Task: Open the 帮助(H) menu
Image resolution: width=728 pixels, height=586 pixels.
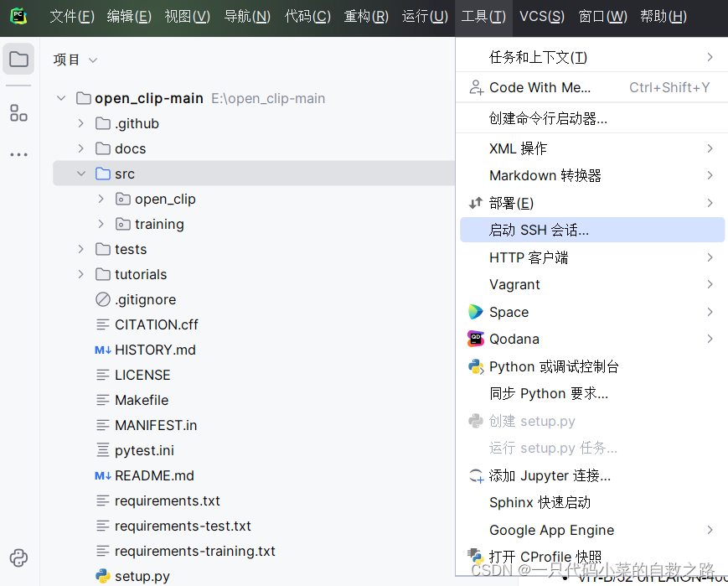Action: (663, 17)
